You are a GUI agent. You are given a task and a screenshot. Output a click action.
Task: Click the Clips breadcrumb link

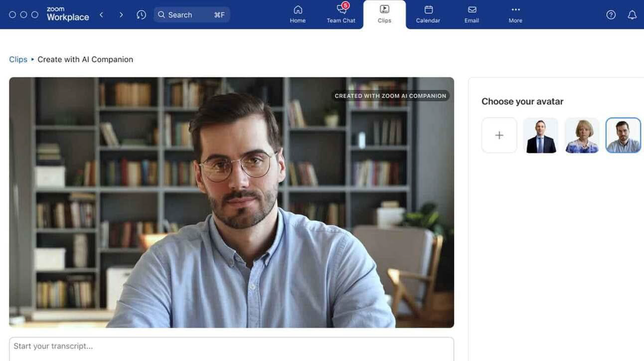(x=18, y=58)
